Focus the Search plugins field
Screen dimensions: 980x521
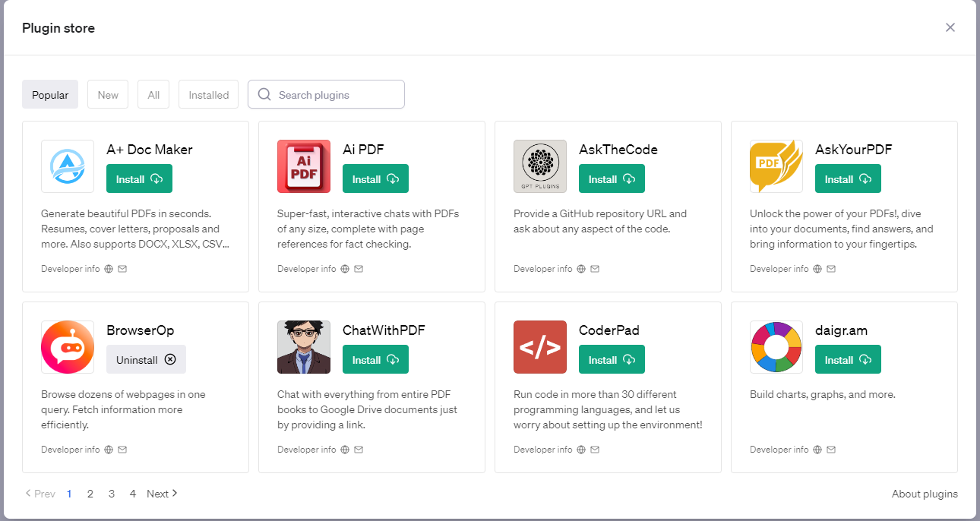pos(326,95)
